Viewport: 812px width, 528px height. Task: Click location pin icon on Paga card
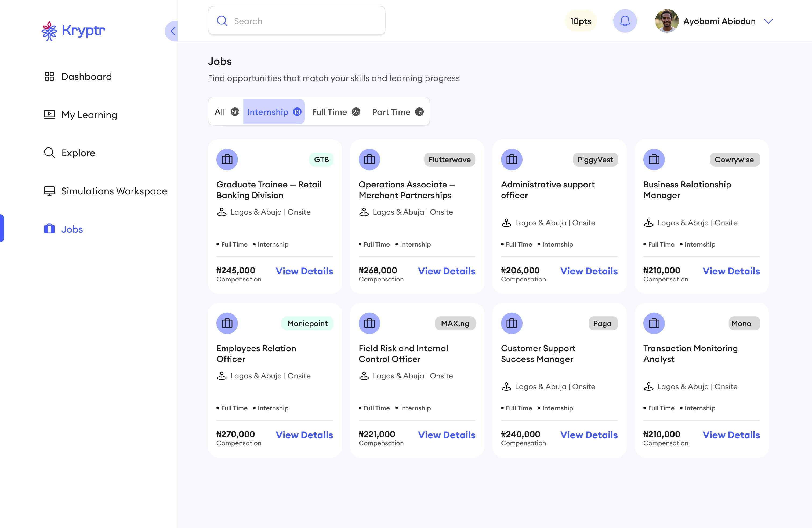click(x=506, y=386)
